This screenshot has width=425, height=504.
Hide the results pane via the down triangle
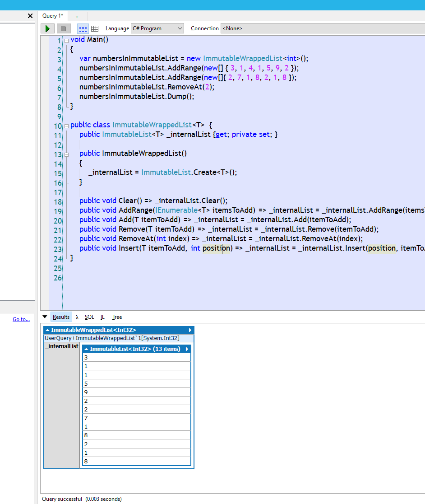pyautogui.click(x=44, y=317)
